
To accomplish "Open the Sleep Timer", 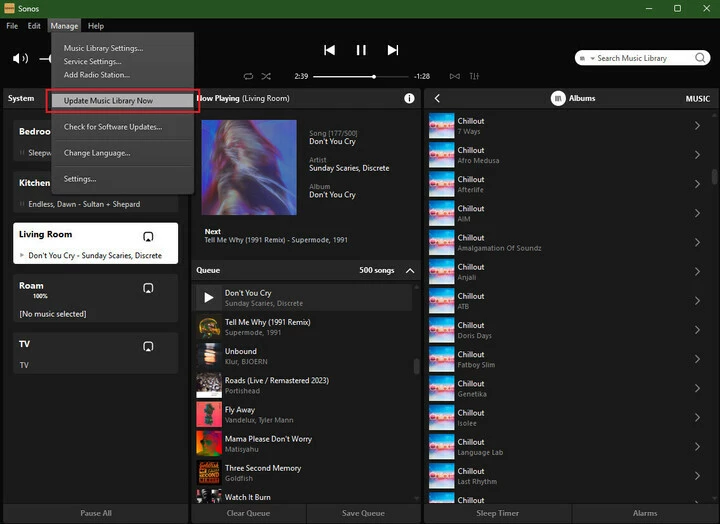I will click(497, 513).
